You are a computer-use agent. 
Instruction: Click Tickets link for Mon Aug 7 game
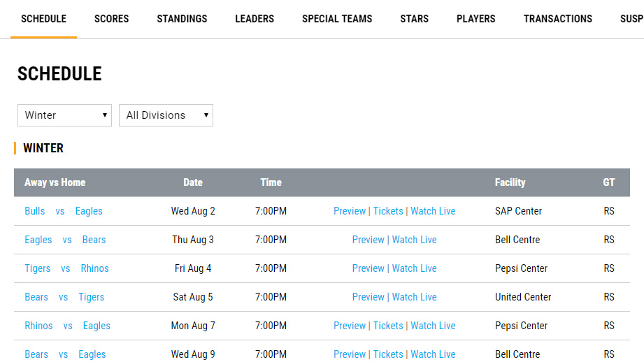(388, 326)
